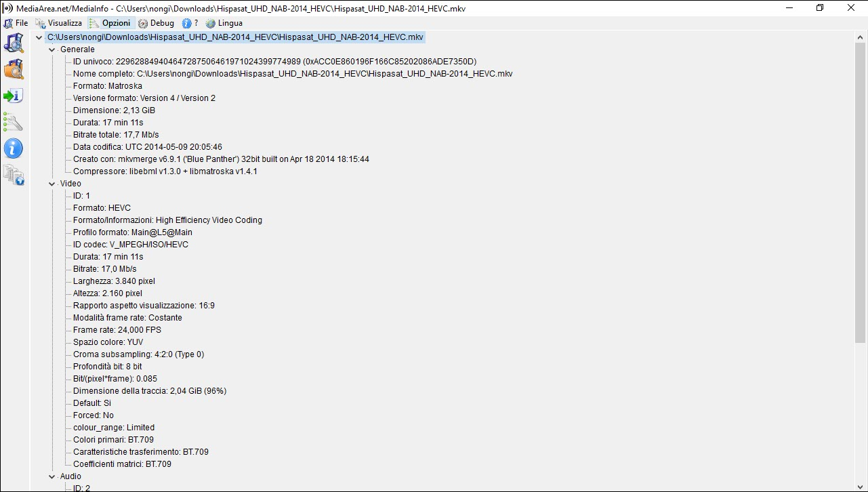The height and width of the screenshot is (492, 868).
Task: Collapse the root file path node
Action: point(39,37)
